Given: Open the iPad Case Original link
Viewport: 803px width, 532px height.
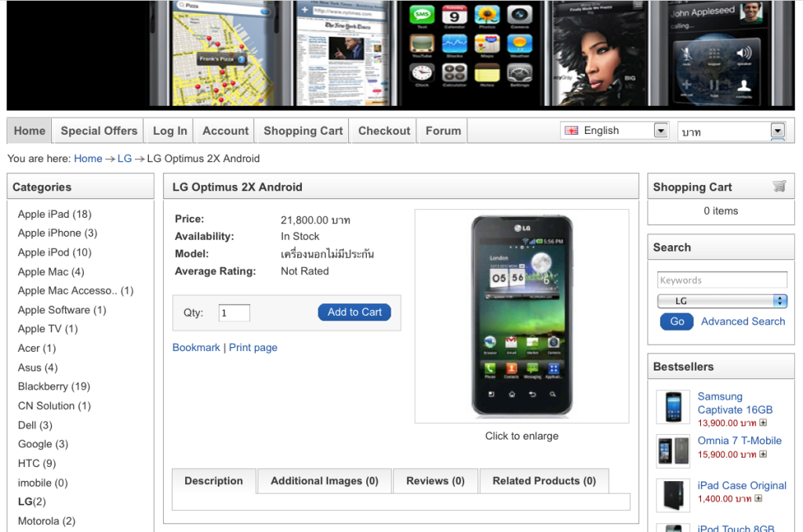Looking at the screenshot, I should pyautogui.click(x=742, y=485).
